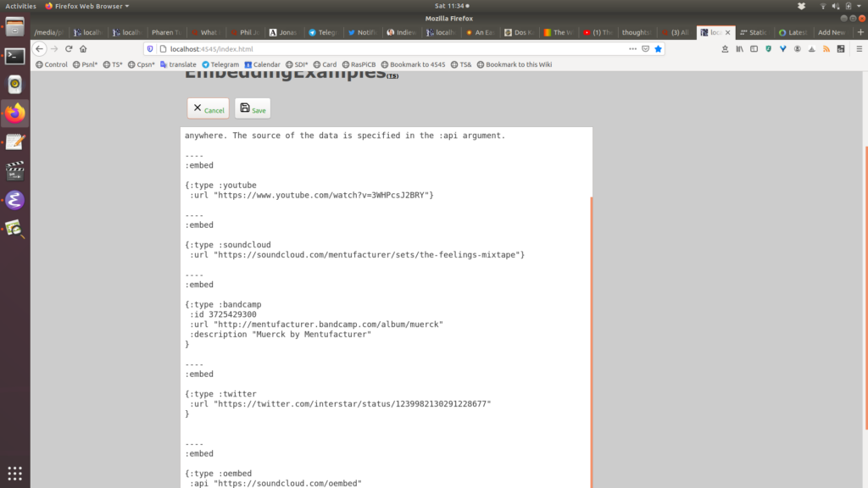Screen dimensions: 868x488
Task: Show Applications grid button
Action: (x=15, y=473)
